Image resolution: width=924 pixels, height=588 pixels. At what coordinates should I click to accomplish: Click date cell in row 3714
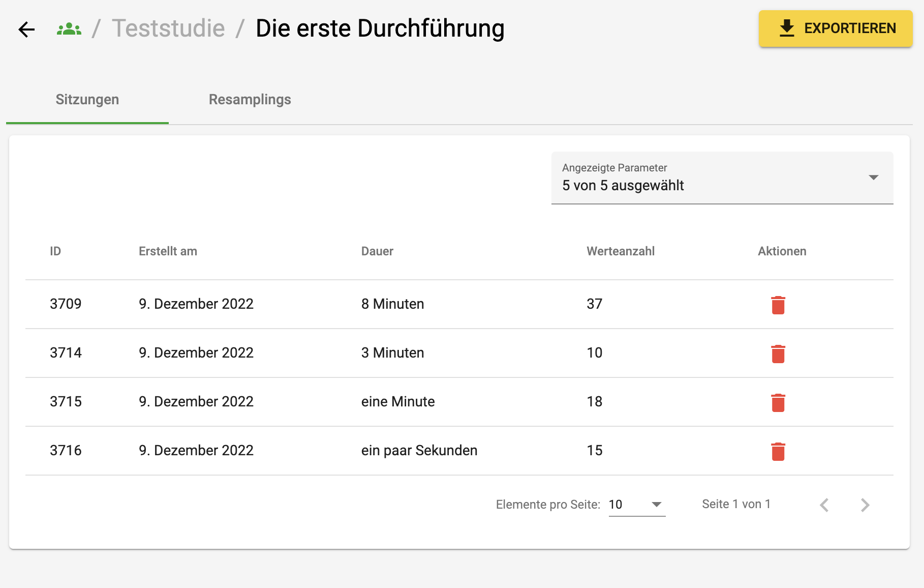click(196, 352)
